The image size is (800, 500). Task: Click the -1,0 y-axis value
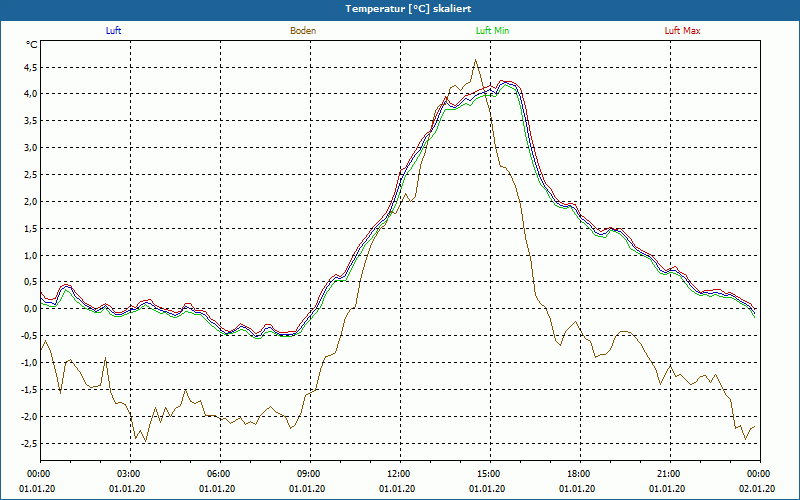(29, 363)
